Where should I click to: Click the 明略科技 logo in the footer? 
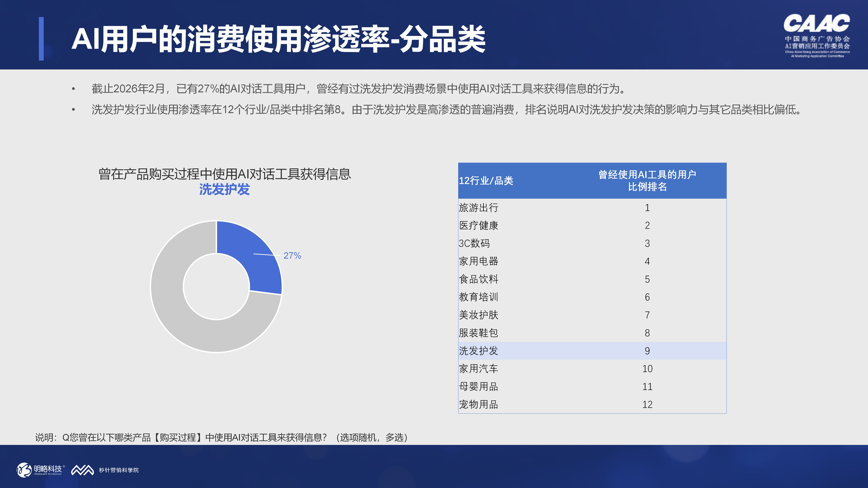[x=41, y=470]
